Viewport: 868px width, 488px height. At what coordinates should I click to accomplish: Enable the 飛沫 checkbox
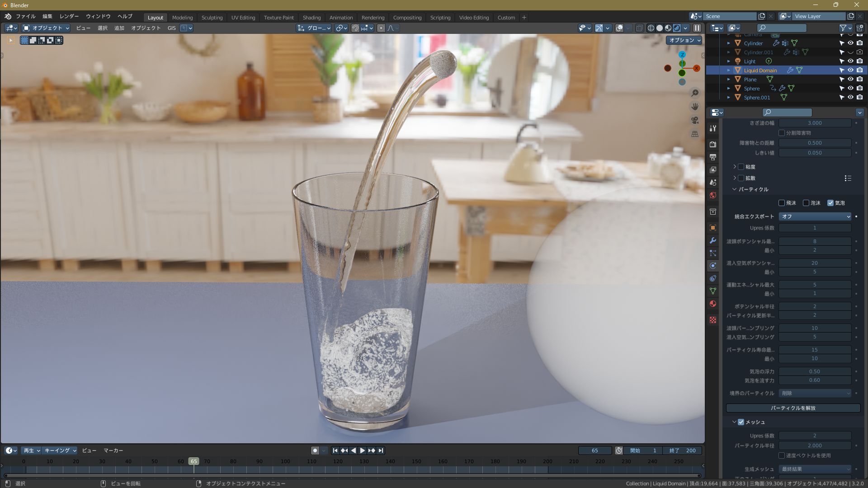782,203
